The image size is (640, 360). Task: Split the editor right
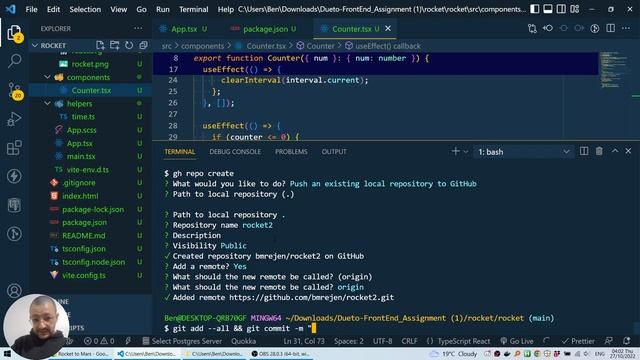pyautogui.click(x=611, y=28)
